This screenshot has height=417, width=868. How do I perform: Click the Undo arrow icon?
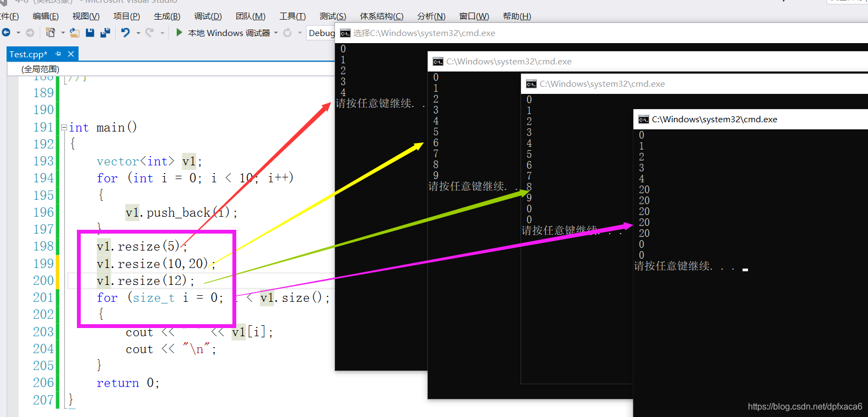coord(125,33)
